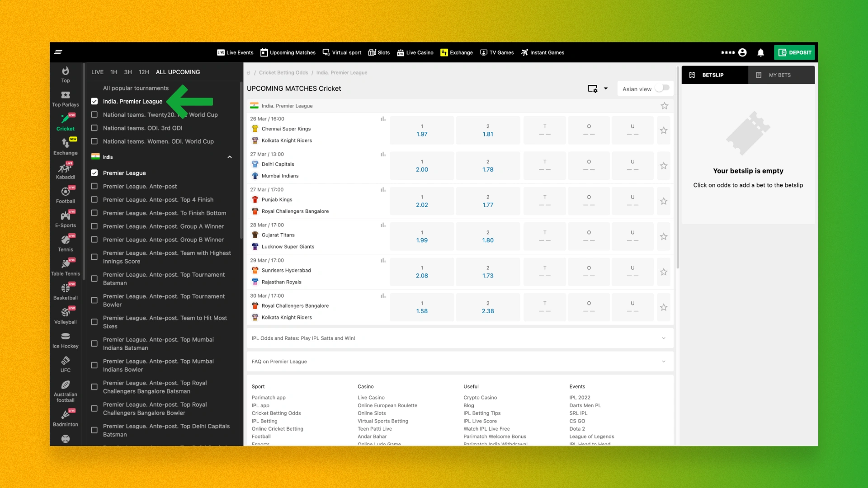Favorite the India Premier League tournament star

[664, 106]
